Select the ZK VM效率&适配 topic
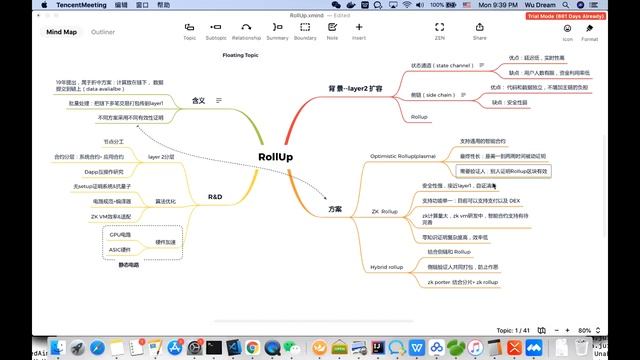This screenshot has height=360, width=640. click(x=111, y=217)
